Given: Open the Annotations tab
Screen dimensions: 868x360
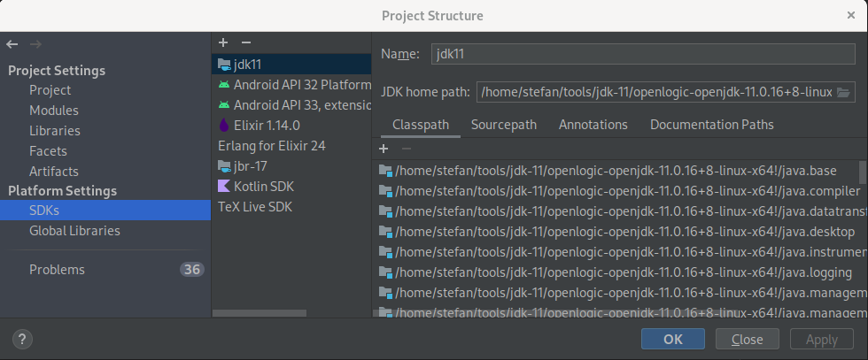Looking at the screenshot, I should click(x=593, y=125).
